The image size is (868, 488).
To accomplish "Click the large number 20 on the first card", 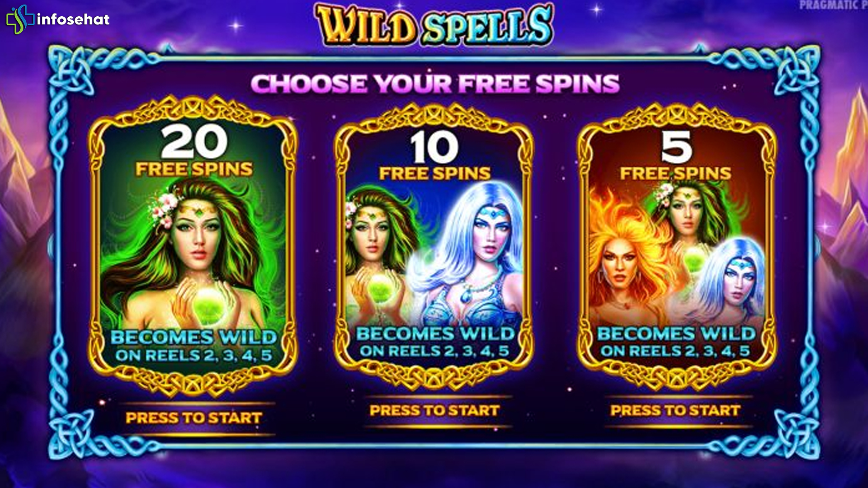I will pyautogui.click(x=194, y=141).
